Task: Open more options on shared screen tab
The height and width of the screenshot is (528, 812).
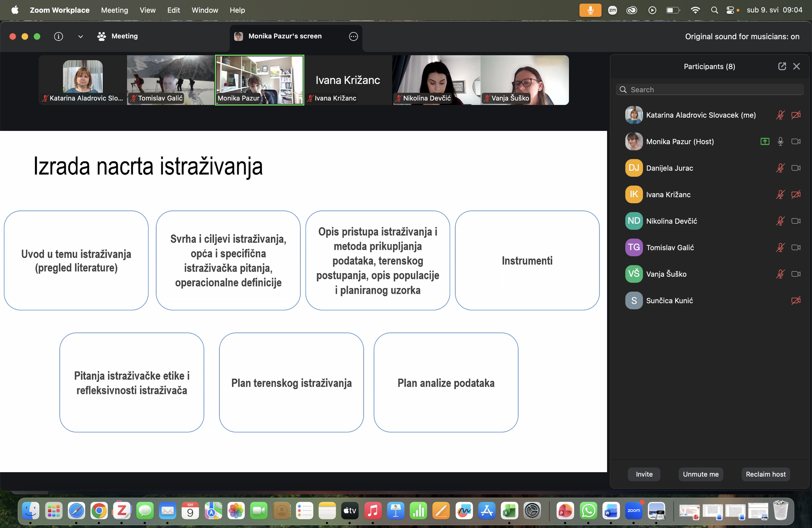Action: coord(353,36)
